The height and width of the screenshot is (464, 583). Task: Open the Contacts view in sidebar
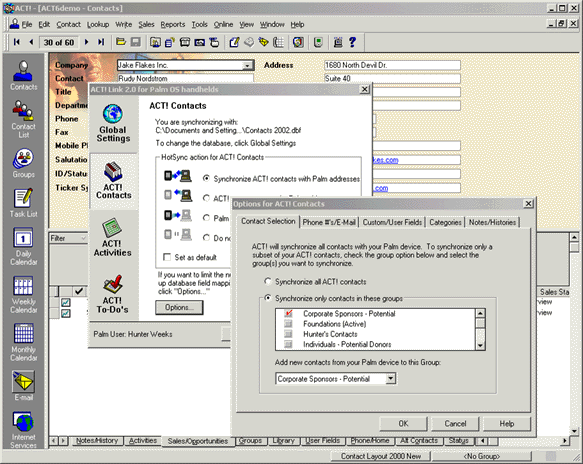tap(23, 75)
